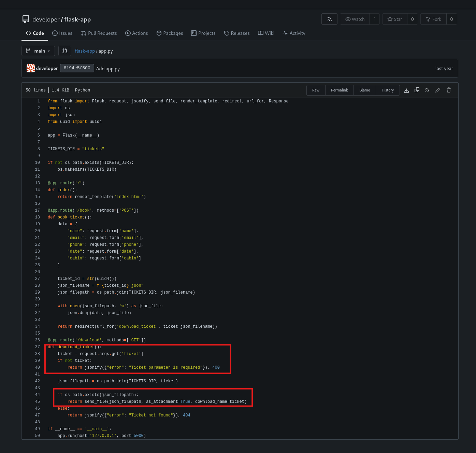Image resolution: width=476 pixels, height=453 pixels.
Task: Switch to the Pull Requests tab
Action: [99, 33]
